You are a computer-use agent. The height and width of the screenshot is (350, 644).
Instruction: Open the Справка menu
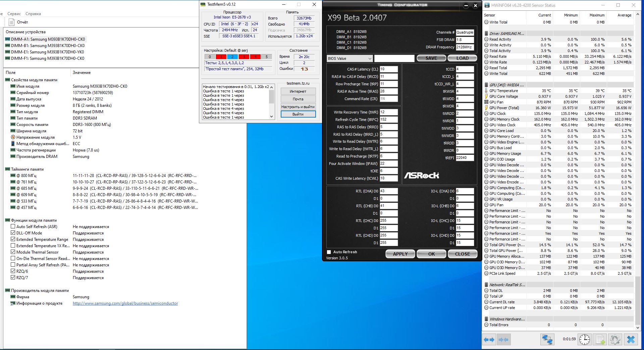33,14
